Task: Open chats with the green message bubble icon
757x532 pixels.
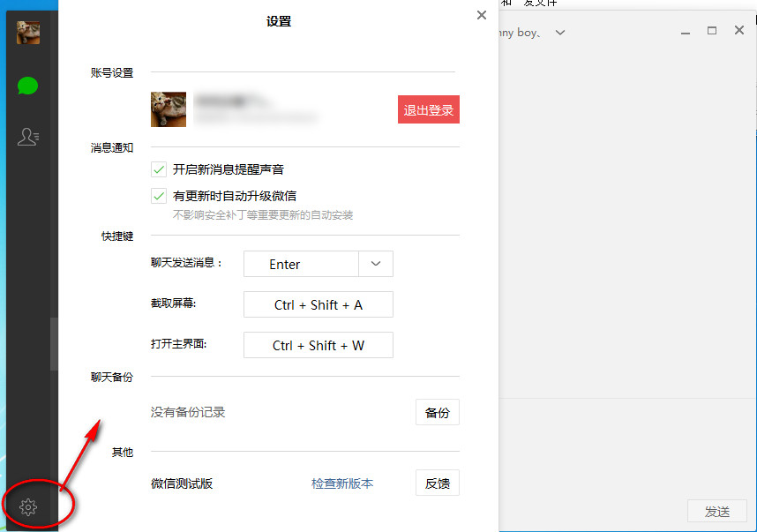Action: [x=27, y=86]
